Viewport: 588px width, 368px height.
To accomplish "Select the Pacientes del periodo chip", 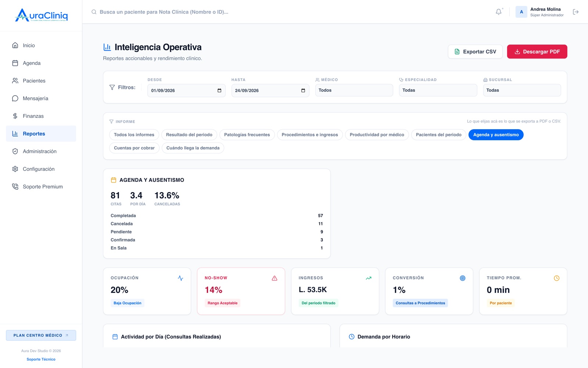I will point(439,135).
